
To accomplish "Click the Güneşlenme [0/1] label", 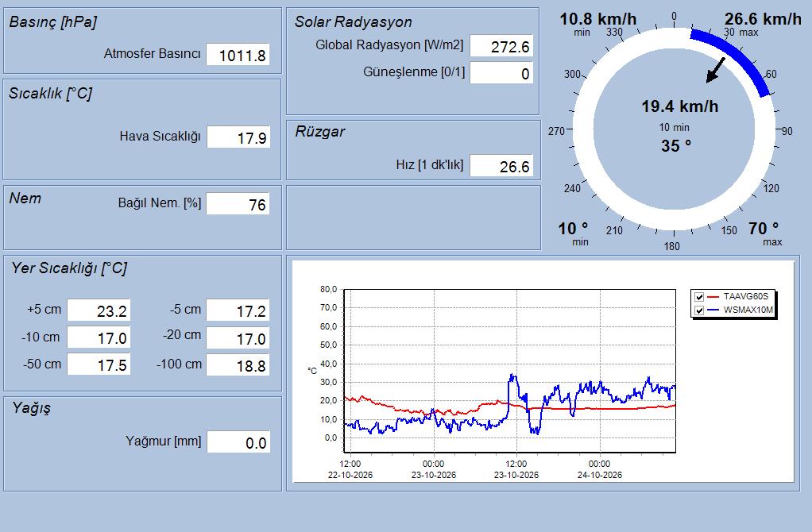I will click(414, 72).
